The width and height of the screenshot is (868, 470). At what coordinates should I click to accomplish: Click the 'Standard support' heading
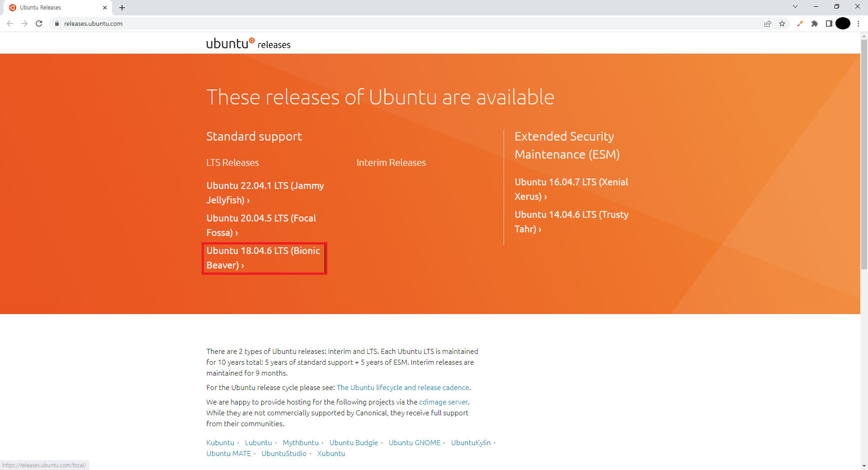(254, 136)
